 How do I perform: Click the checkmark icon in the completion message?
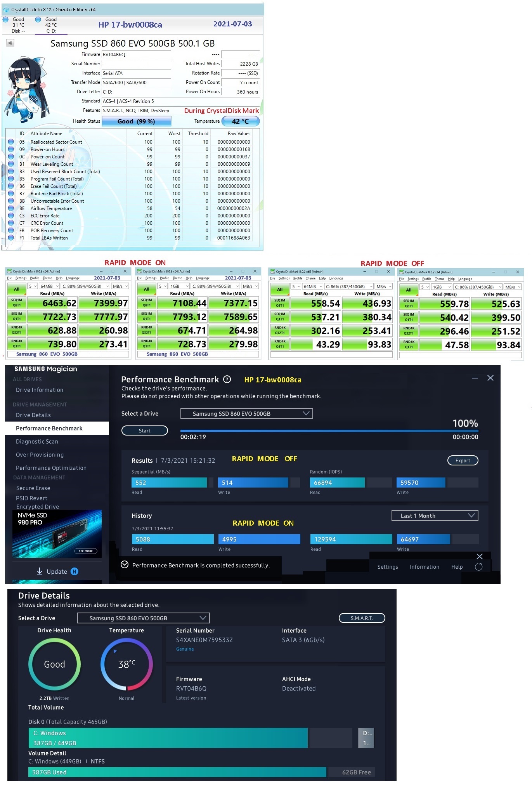[x=125, y=564]
